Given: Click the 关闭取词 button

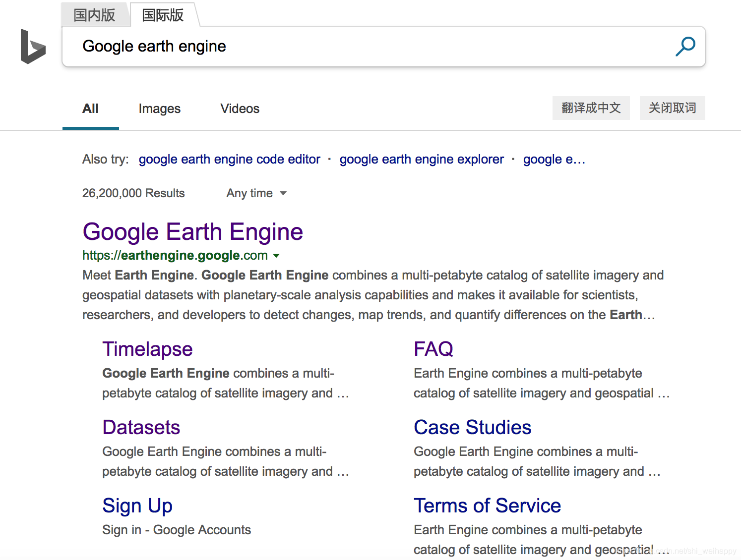Looking at the screenshot, I should [x=672, y=108].
